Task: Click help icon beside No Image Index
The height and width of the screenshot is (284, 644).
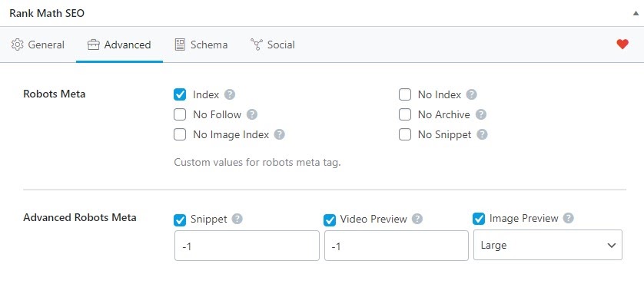Action: pos(279,134)
